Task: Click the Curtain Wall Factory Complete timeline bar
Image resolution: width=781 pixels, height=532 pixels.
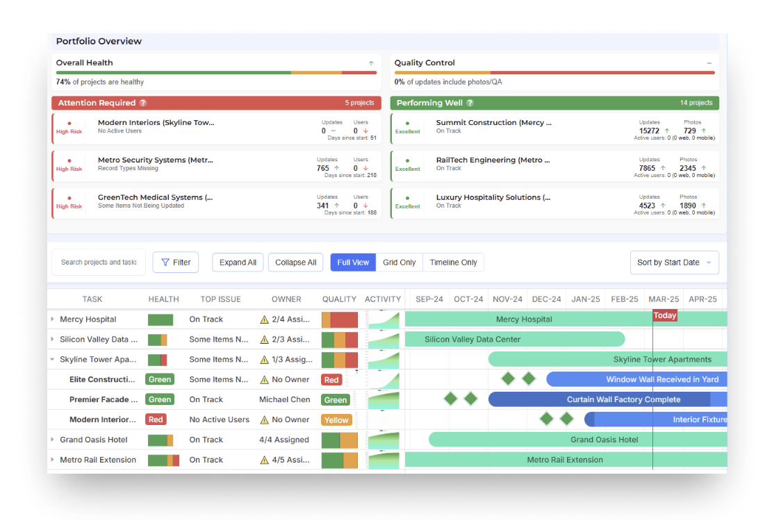Action: point(608,399)
